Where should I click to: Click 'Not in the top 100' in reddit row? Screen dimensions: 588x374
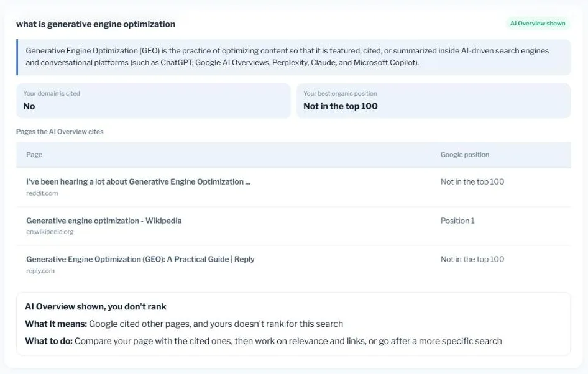(x=472, y=181)
